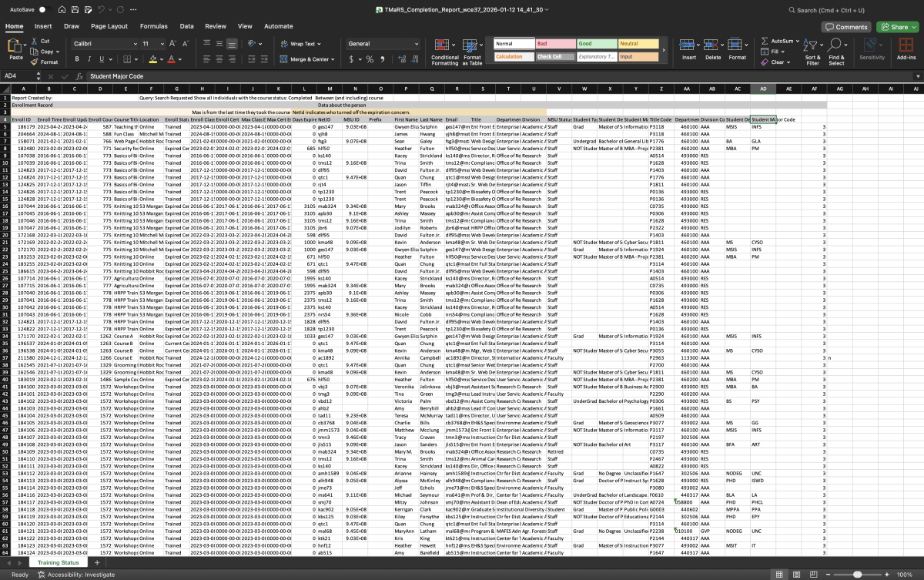924x580 pixels.
Task: Click the green Share button
Action: click(x=896, y=25)
